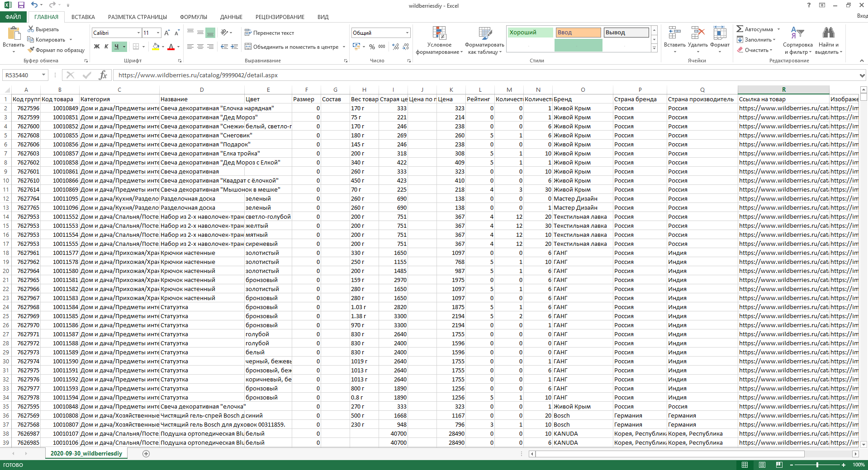Screen dimensions: 868x470
Task: Open Conditional Formatting (Условное форматирование)
Action: 439,41
